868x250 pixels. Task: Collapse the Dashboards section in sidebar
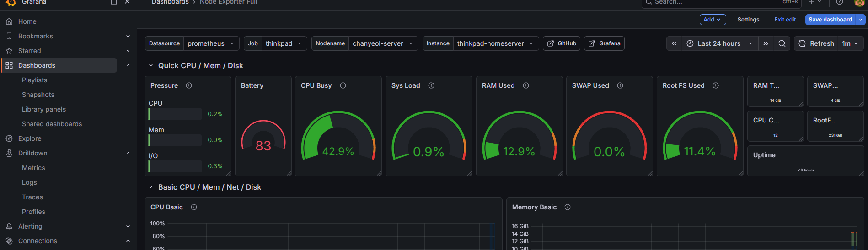[x=128, y=65]
